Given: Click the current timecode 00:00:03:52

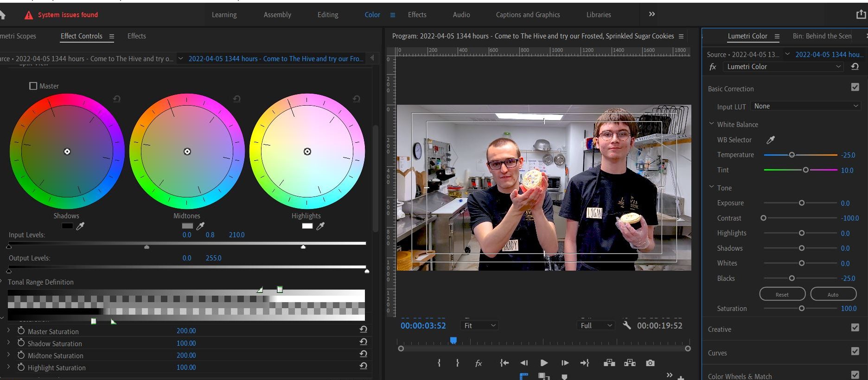Looking at the screenshot, I should pyautogui.click(x=423, y=326).
